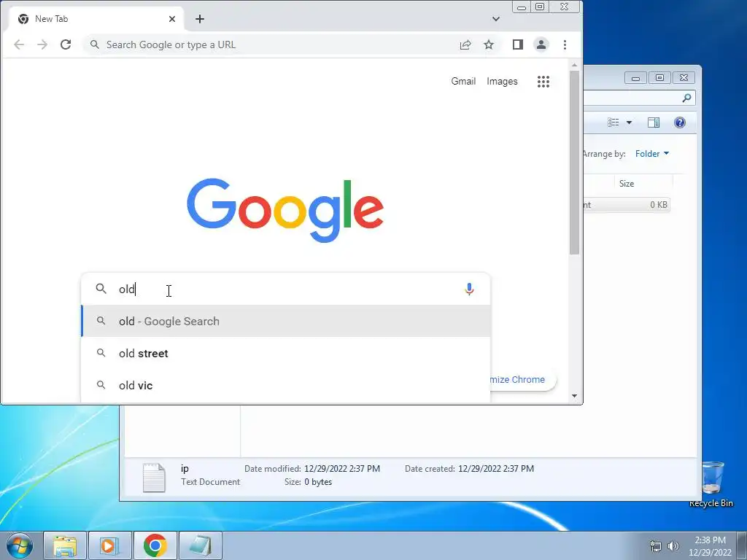Viewport: 747px width, 560px height.
Task: Choose the 'old vic' suggestion
Action: coord(286,386)
